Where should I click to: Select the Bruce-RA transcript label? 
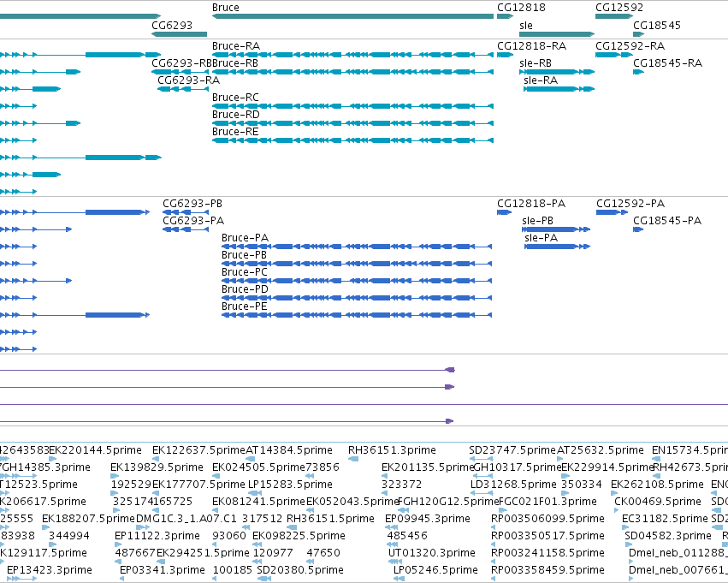tap(236, 46)
